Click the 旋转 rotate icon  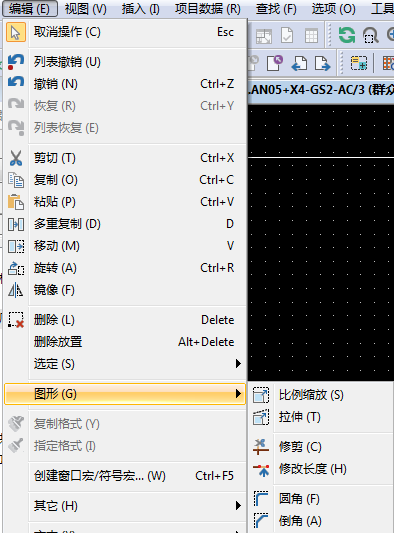pyautogui.click(x=16, y=268)
